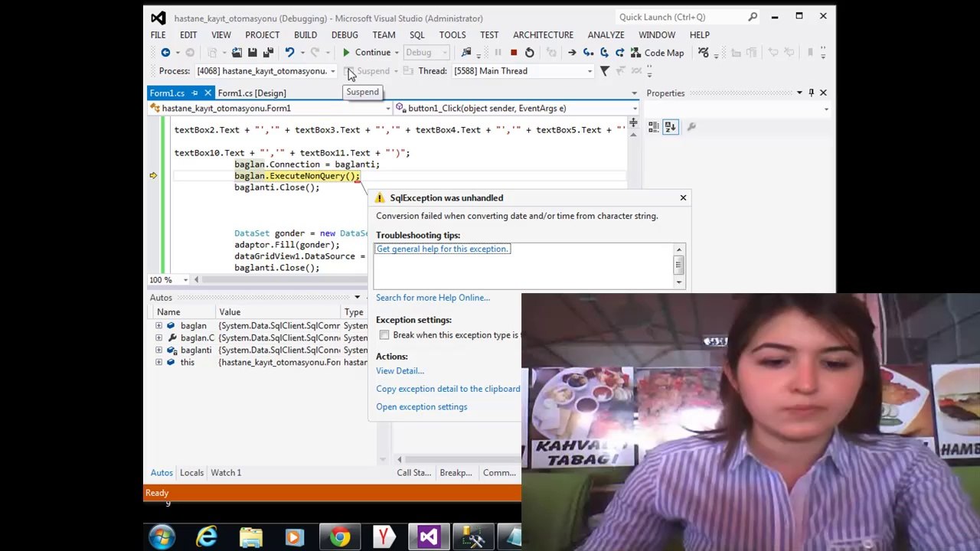Open Internet Explorer from the taskbar
The image size is (980, 551).
point(207,537)
